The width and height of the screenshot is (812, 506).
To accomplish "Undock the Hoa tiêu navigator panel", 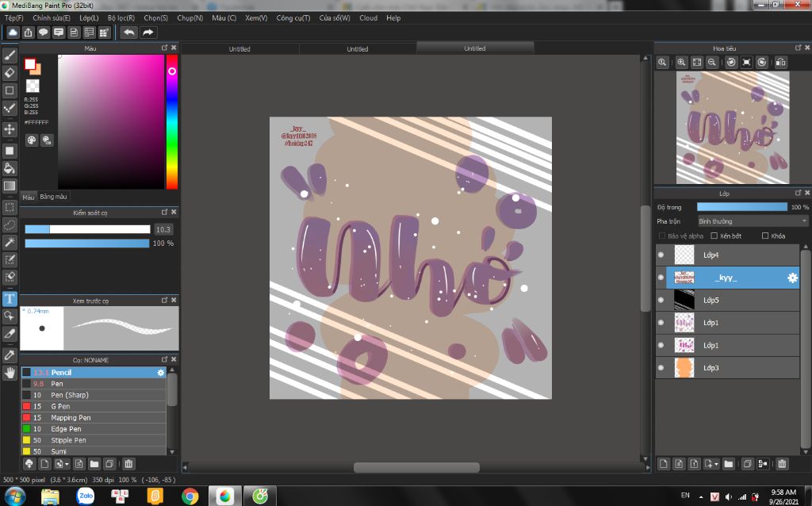I will click(798, 48).
